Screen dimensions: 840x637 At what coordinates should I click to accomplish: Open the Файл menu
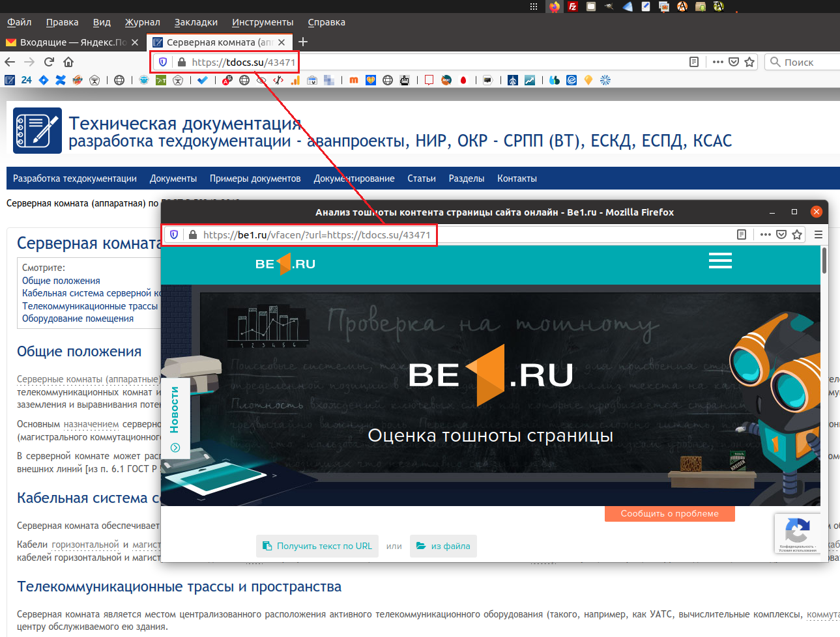tap(20, 22)
